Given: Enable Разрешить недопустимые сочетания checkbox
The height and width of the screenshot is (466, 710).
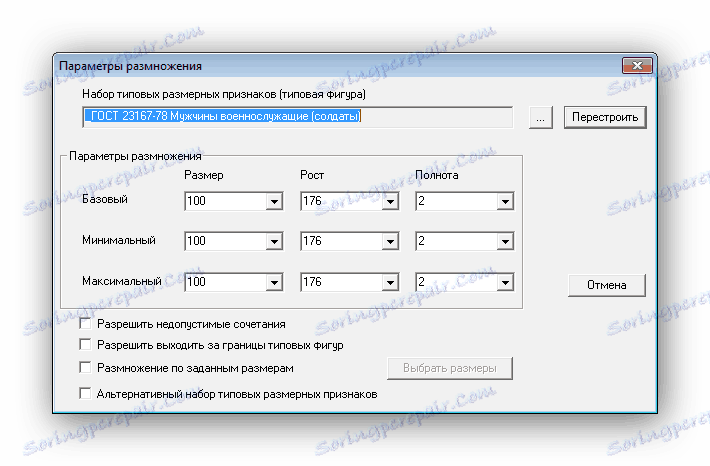Looking at the screenshot, I should [85, 323].
